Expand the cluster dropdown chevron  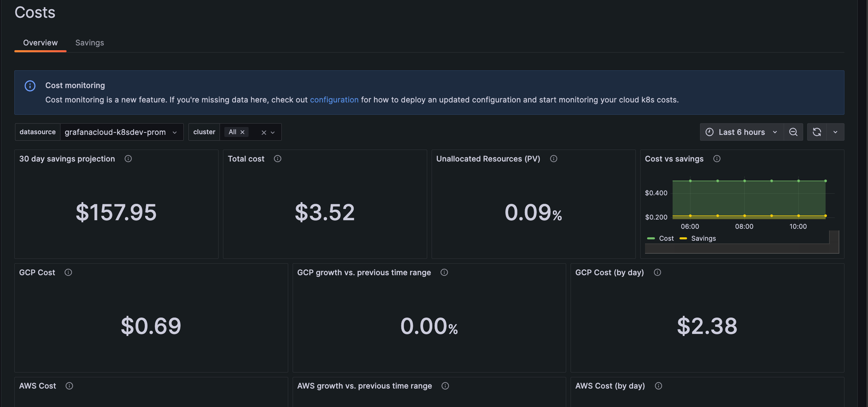(273, 132)
